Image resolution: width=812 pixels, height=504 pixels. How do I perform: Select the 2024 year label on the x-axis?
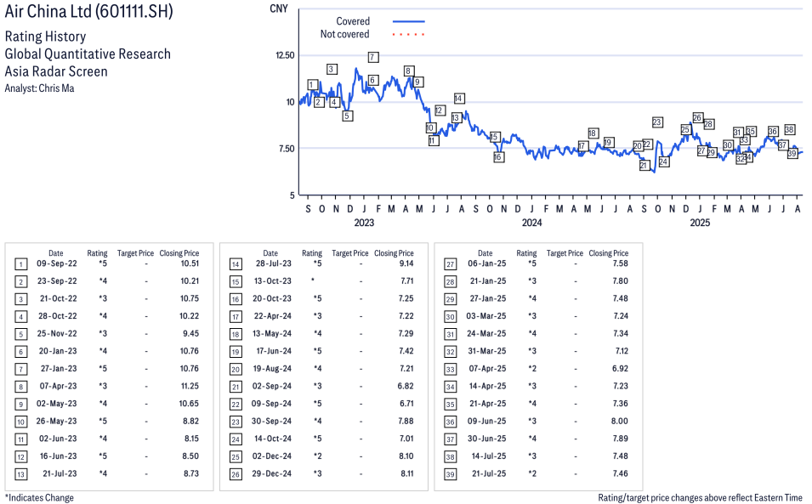point(532,223)
